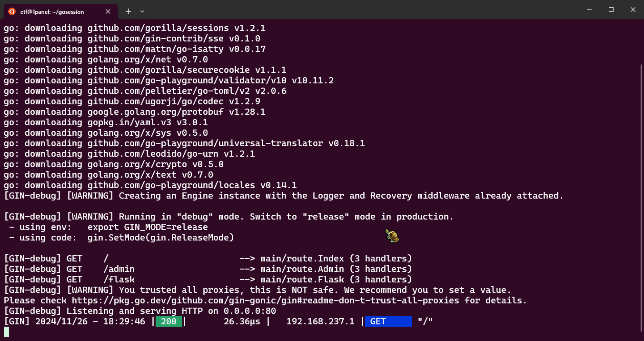Close the terminal window
The image size is (644, 341).
pyautogui.click(x=633, y=10)
